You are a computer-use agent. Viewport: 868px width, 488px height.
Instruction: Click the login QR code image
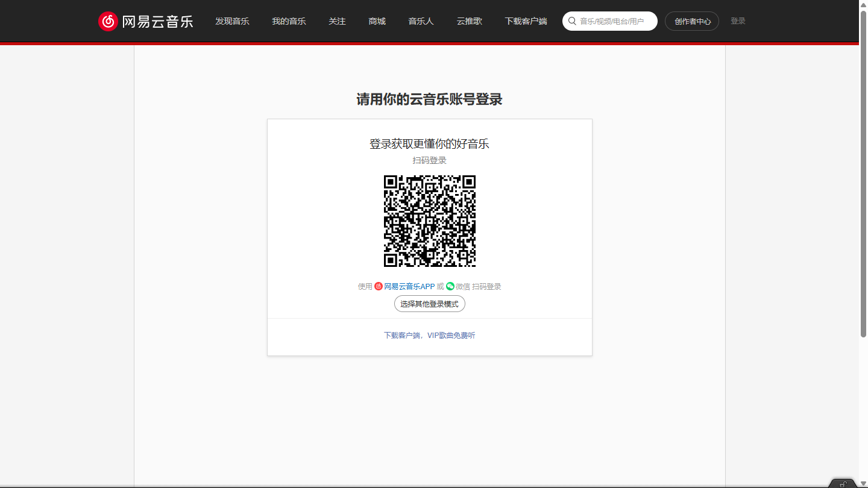[x=430, y=221]
